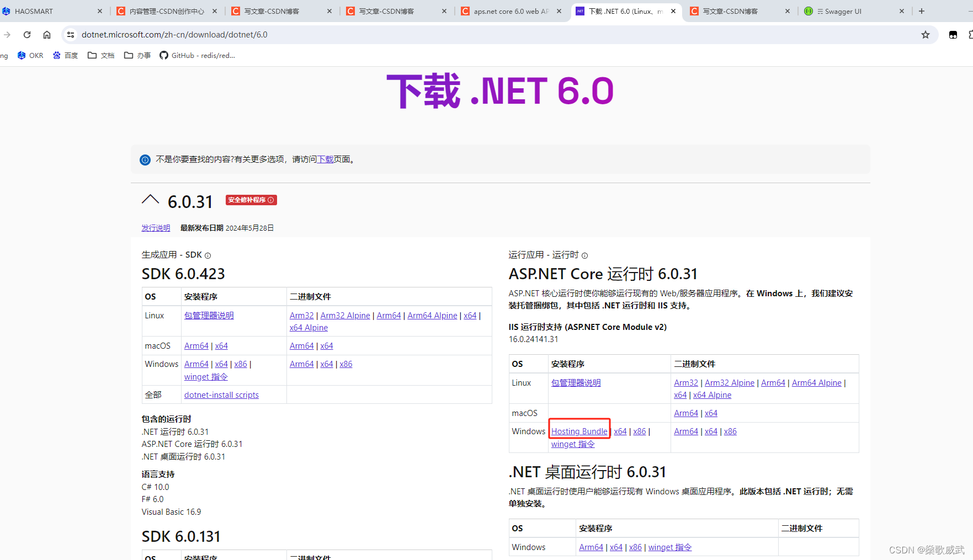This screenshot has height=560, width=973.
Task: Download ASP.NET Core macOS x64 binary
Action: 711,413
